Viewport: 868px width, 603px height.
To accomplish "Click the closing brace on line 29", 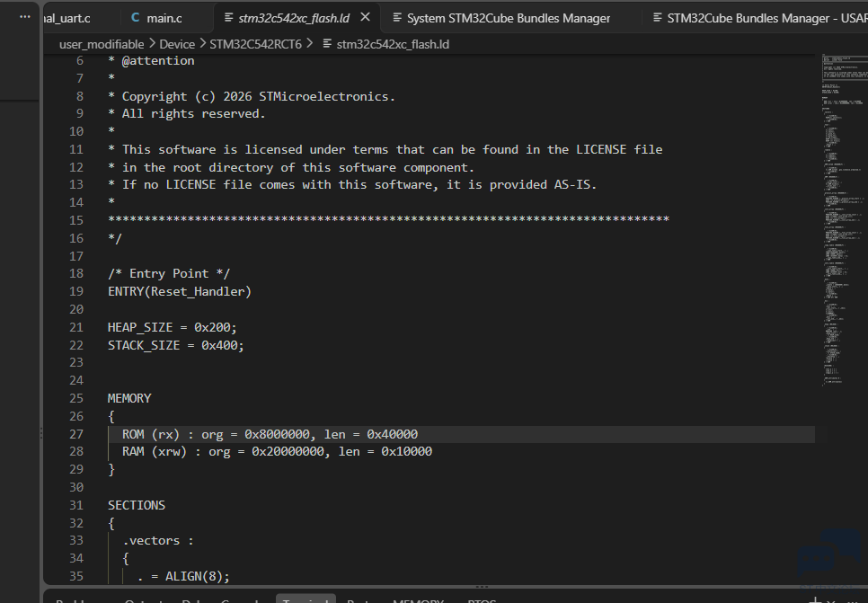I will [111, 469].
